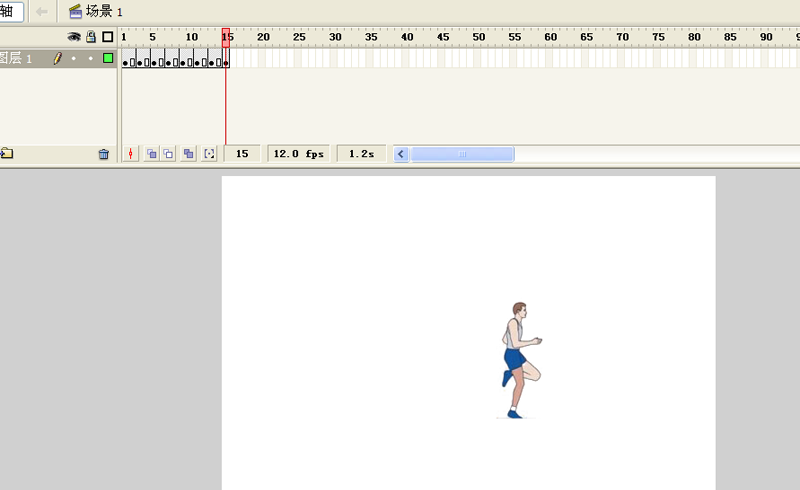Click the 场景 1 scene label
Viewport: 800px width, 490px height.
[104, 11]
